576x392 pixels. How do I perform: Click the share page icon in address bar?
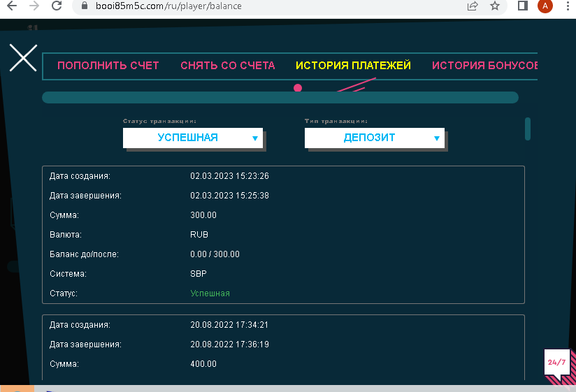[x=473, y=6]
